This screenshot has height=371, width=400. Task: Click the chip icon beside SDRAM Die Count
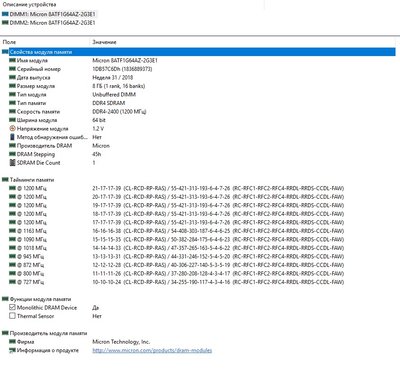click(x=12, y=163)
